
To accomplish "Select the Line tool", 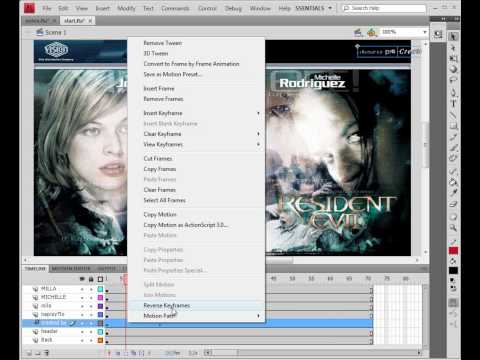I will (453, 115).
